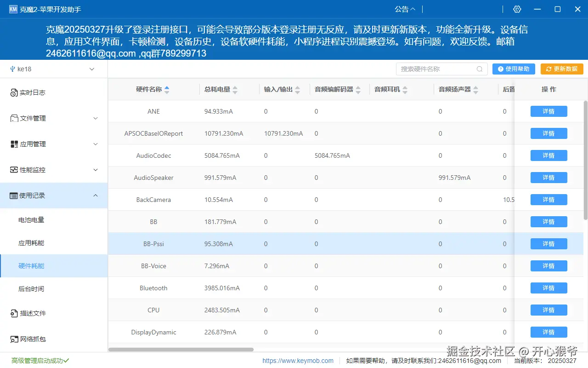This screenshot has height=368, width=588.
Task: Click the 使用记录 list icon
Action: pos(14,195)
